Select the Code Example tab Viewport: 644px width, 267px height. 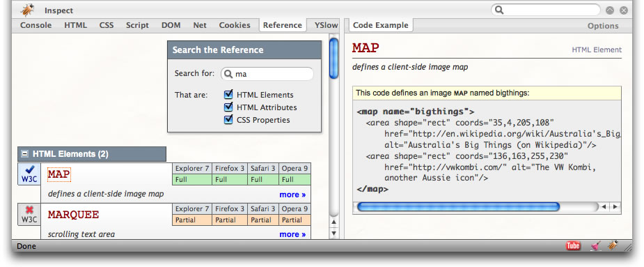coord(381,25)
